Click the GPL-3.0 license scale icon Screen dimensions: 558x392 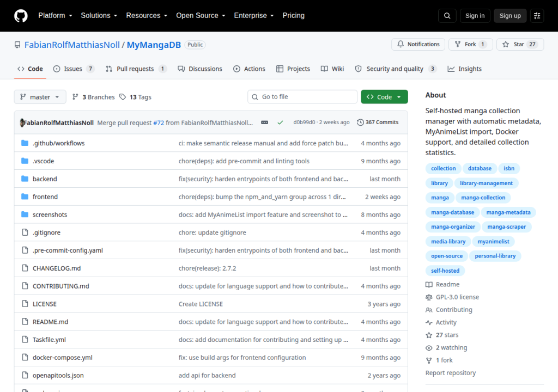(x=429, y=297)
